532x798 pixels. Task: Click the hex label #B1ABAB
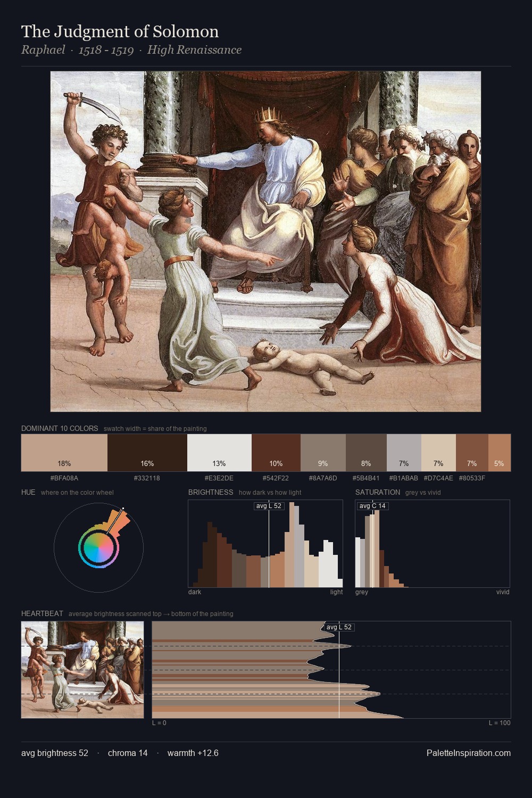coord(404,478)
